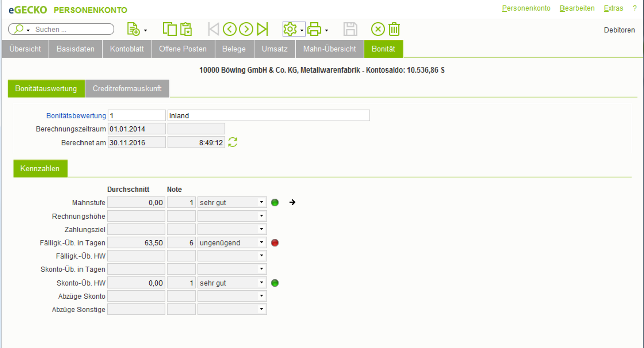644x348 pixels.
Task: Select the Kennzahlen tab
Action: tap(40, 168)
